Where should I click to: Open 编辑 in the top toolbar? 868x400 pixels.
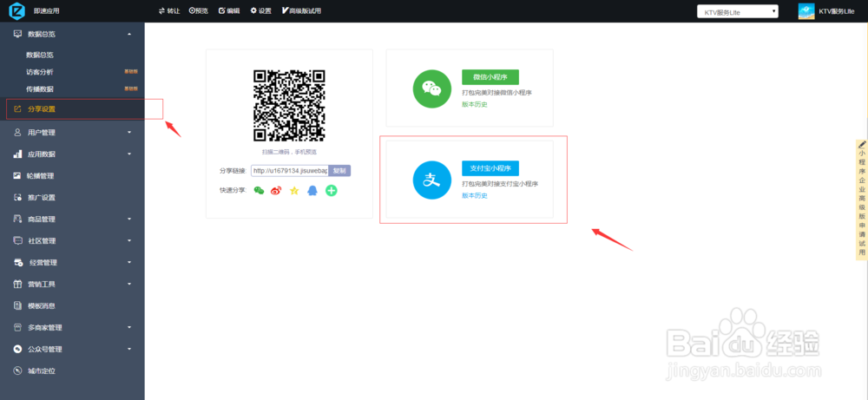click(229, 11)
